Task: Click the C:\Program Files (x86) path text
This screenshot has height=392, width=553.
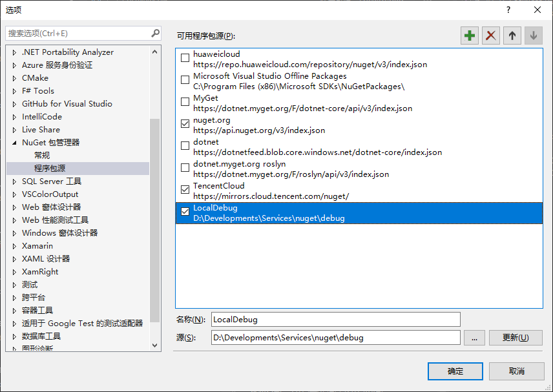Action: 298,87
